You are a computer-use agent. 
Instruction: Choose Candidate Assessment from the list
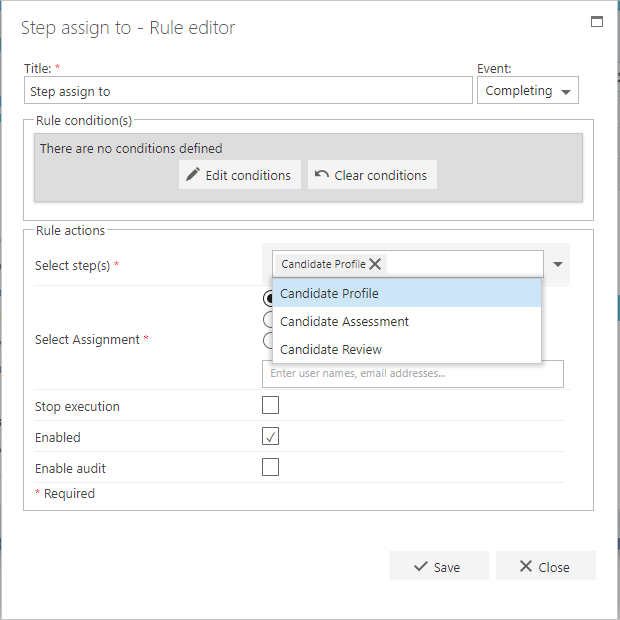(x=406, y=321)
